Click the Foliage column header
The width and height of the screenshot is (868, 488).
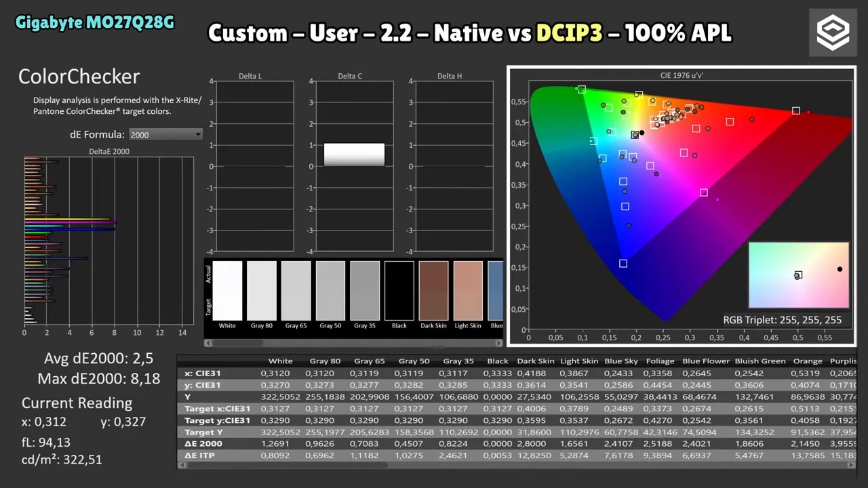[x=659, y=361]
